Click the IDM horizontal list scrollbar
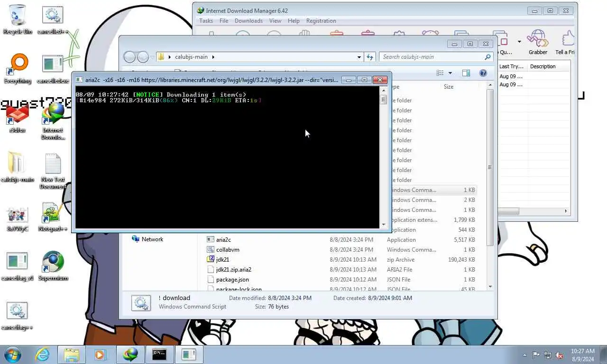The width and height of the screenshot is (607, 364). click(x=508, y=211)
